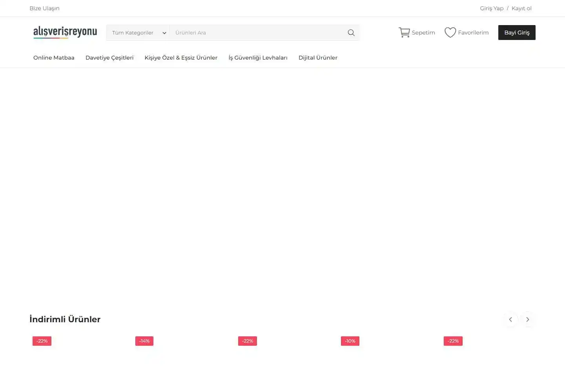Click the Kayıt ol link
This screenshot has width=565, height=392.
point(521,8)
